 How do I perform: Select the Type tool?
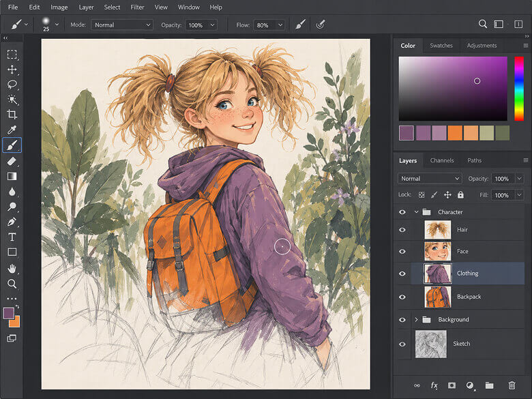[x=12, y=237]
